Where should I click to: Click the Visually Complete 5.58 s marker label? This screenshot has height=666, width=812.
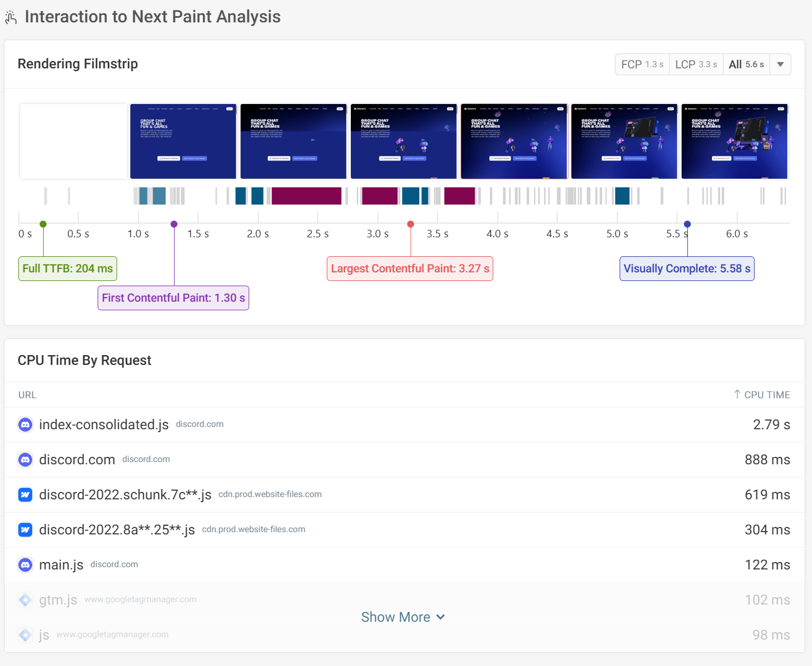[x=687, y=269]
